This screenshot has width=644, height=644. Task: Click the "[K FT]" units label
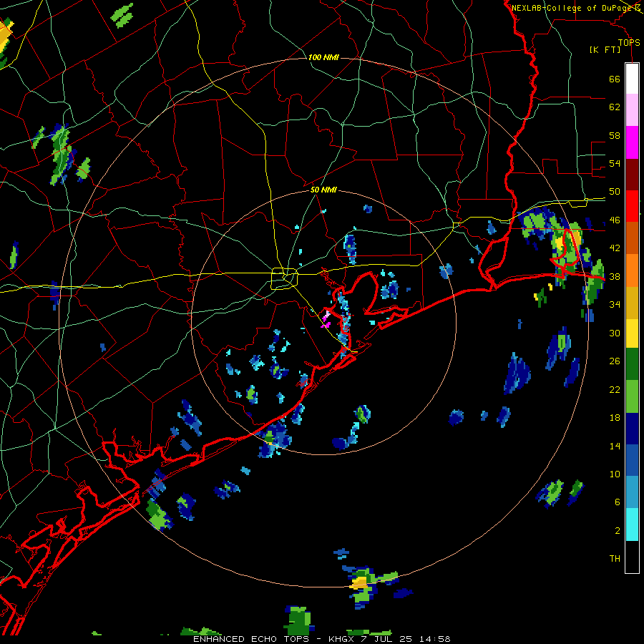click(x=605, y=50)
